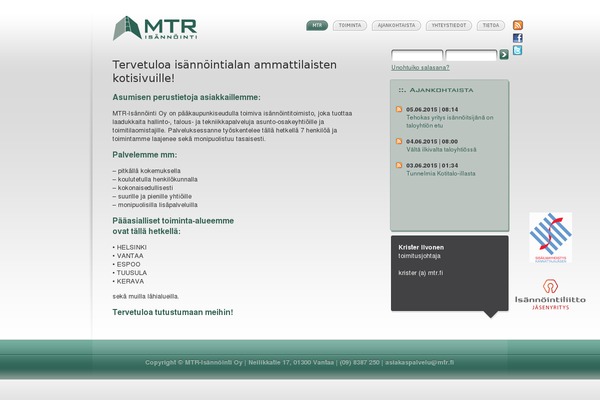Open the Ajankohtaista menu item
The height and width of the screenshot is (400, 600).
coord(396,26)
